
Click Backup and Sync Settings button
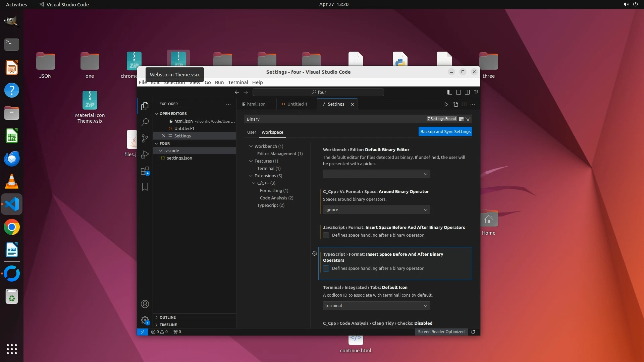[445, 132]
